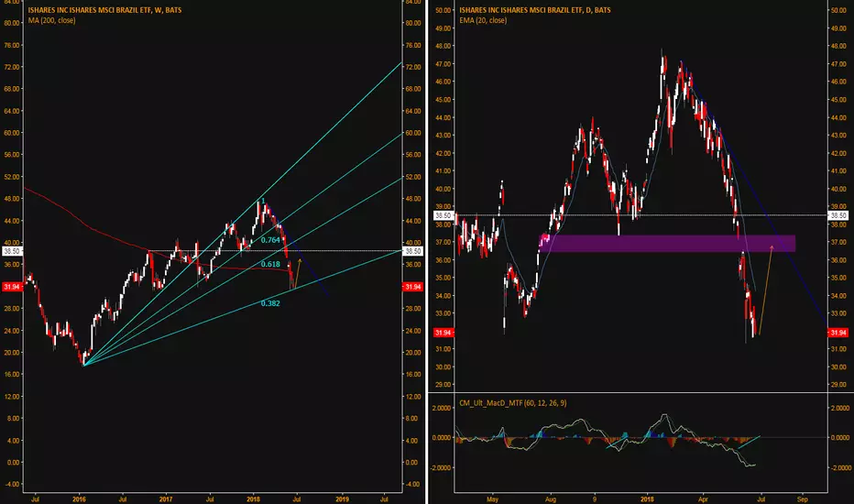Click the 0.618 Fibonacci fan label

click(x=270, y=264)
